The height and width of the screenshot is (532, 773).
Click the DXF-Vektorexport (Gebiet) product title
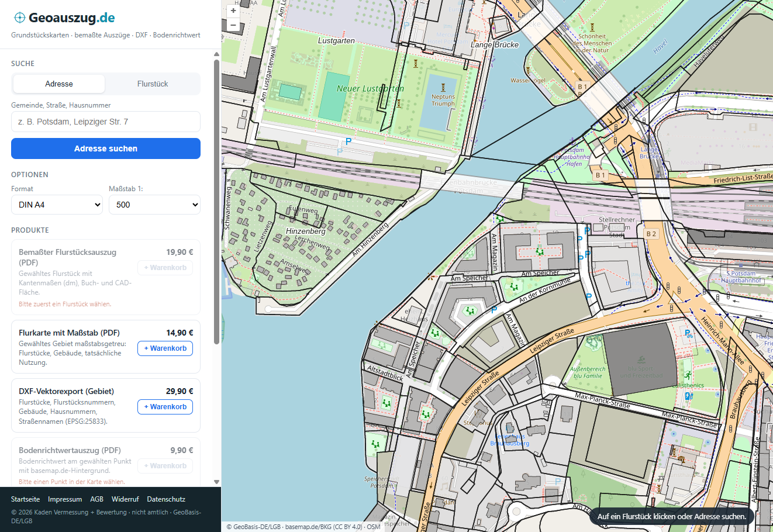click(x=66, y=391)
